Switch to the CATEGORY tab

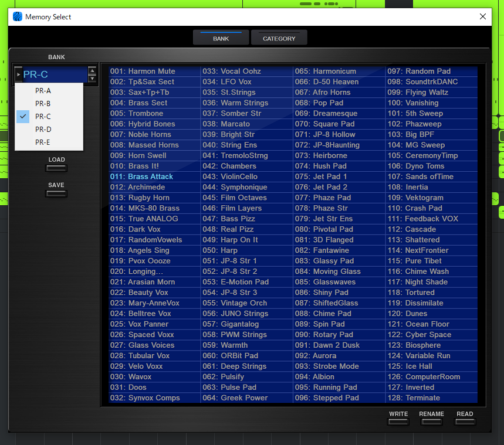click(279, 38)
